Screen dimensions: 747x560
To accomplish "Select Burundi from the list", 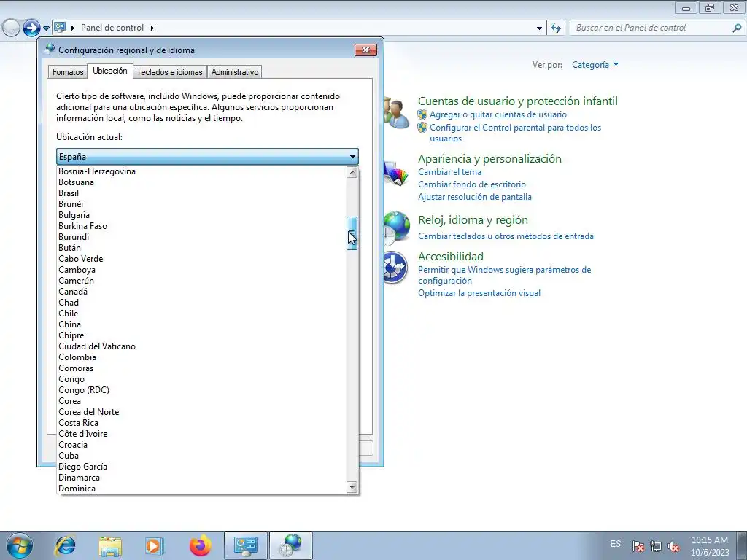I will tap(201, 237).
